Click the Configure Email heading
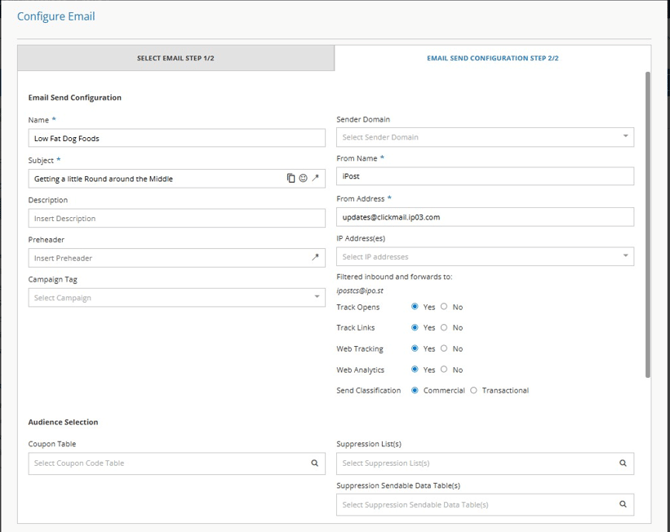 (x=56, y=16)
